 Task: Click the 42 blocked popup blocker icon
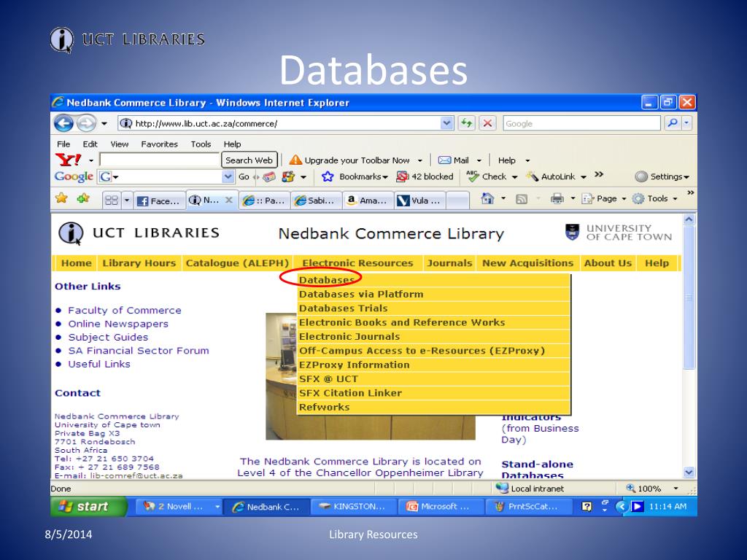click(x=403, y=176)
